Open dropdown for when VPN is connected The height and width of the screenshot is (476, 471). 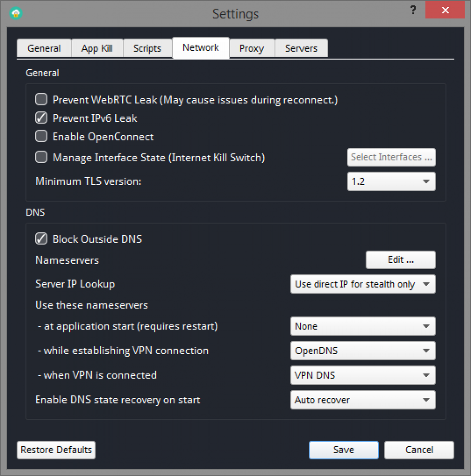pos(363,375)
